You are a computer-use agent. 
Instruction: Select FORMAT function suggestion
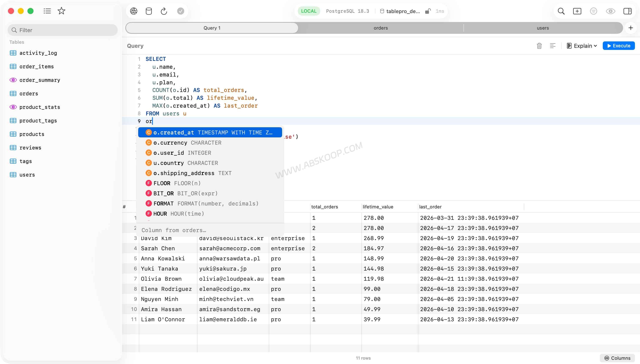click(x=210, y=204)
